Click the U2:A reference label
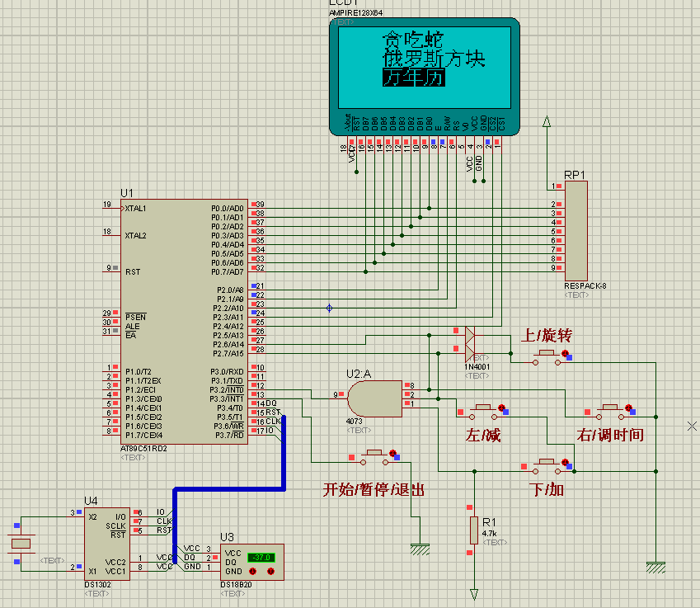Screen dimensions: 700x608 [x=359, y=374]
